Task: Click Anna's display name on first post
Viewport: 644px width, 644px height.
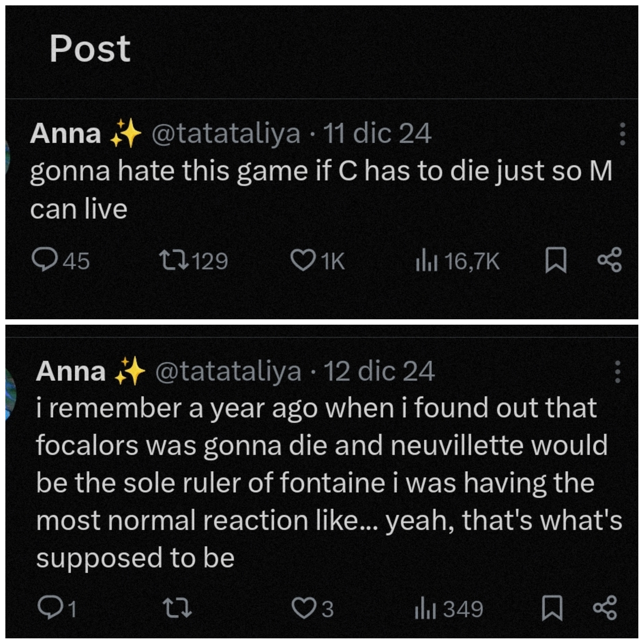Action: coord(66,134)
